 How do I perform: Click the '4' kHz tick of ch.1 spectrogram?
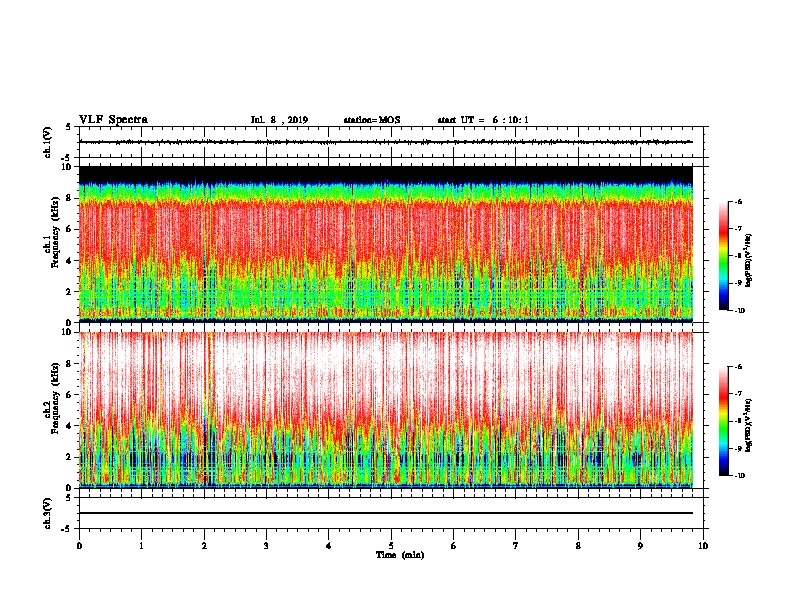pos(71,261)
